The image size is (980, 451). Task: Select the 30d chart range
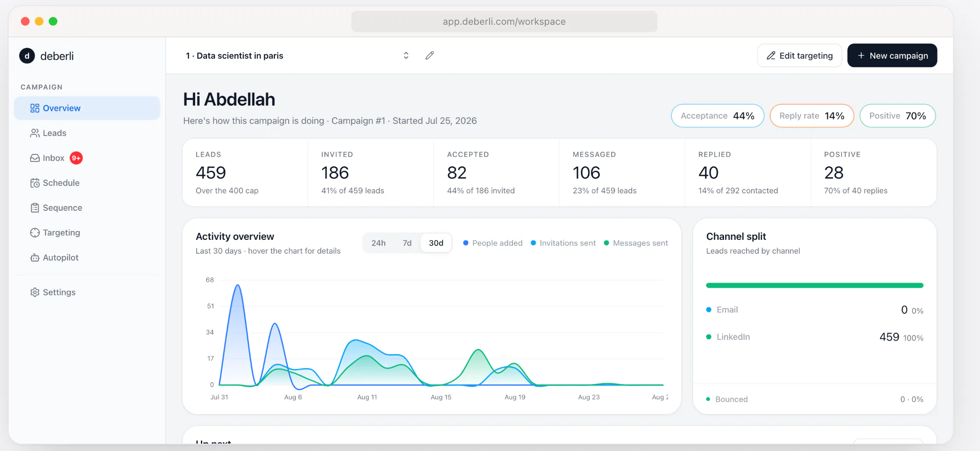coord(436,243)
